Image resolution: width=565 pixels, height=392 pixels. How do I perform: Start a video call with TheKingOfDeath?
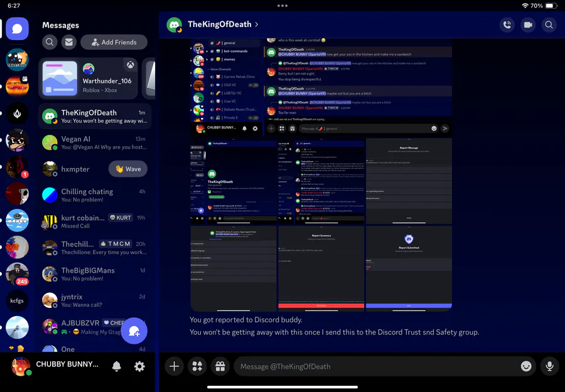coord(528,25)
